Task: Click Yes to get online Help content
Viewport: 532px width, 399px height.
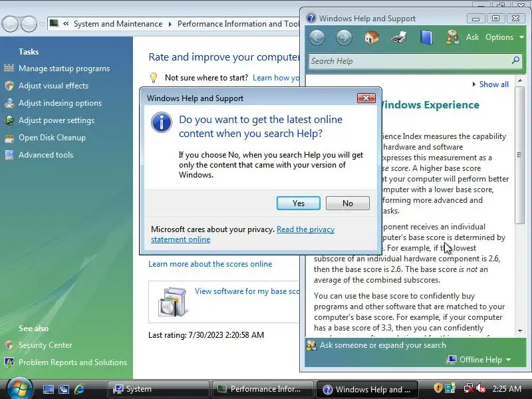Action: (298, 203)
